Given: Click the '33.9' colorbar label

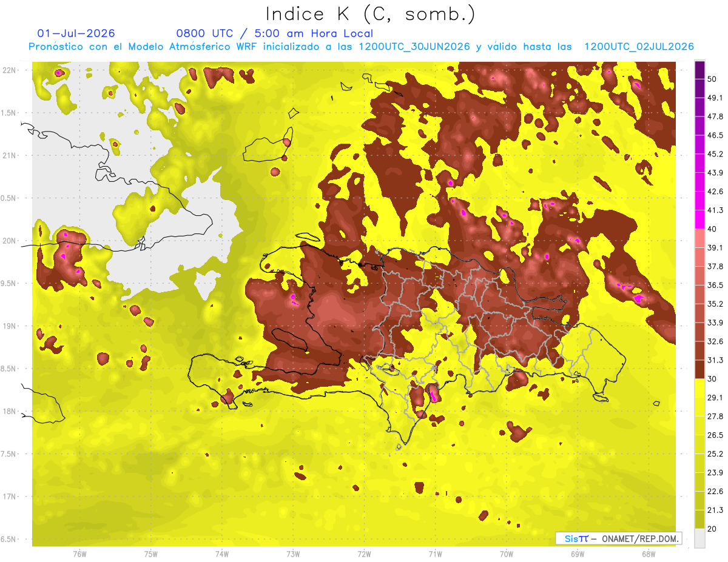Looking at the screenshot, I should [715, 323].
